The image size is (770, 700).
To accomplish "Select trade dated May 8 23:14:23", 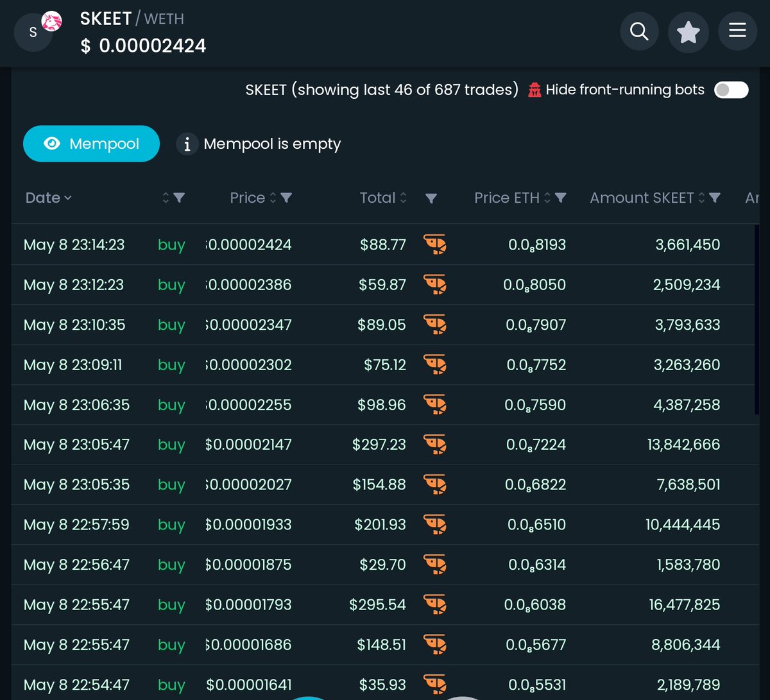I will (x=74, y=244).
